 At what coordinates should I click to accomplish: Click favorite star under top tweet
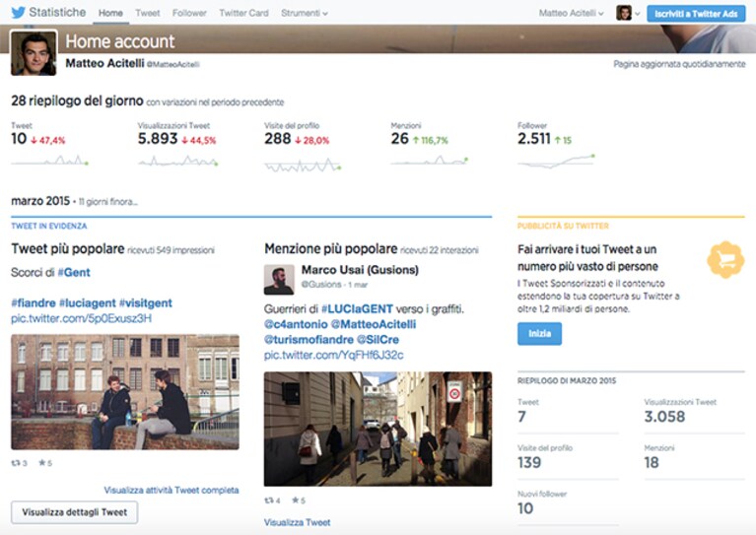click(42, 463)
